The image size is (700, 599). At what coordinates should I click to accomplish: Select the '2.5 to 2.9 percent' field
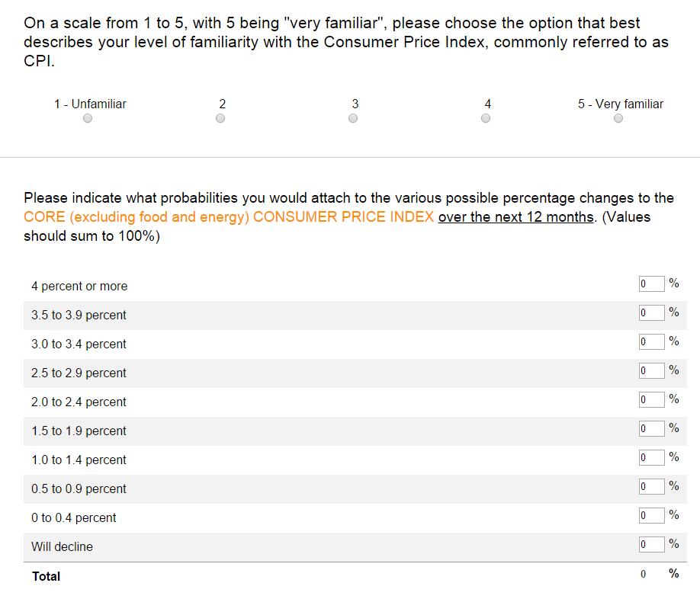tap(651, 370)
